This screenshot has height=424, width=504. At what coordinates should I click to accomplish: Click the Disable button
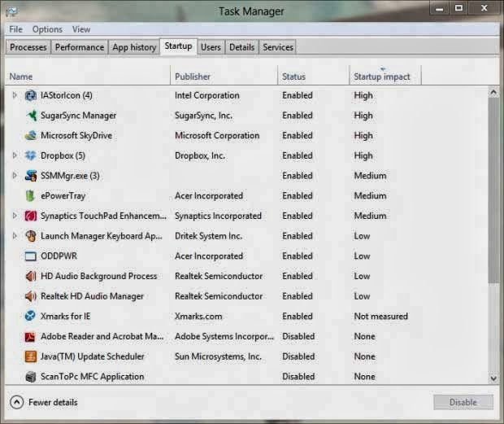[463, 402]
